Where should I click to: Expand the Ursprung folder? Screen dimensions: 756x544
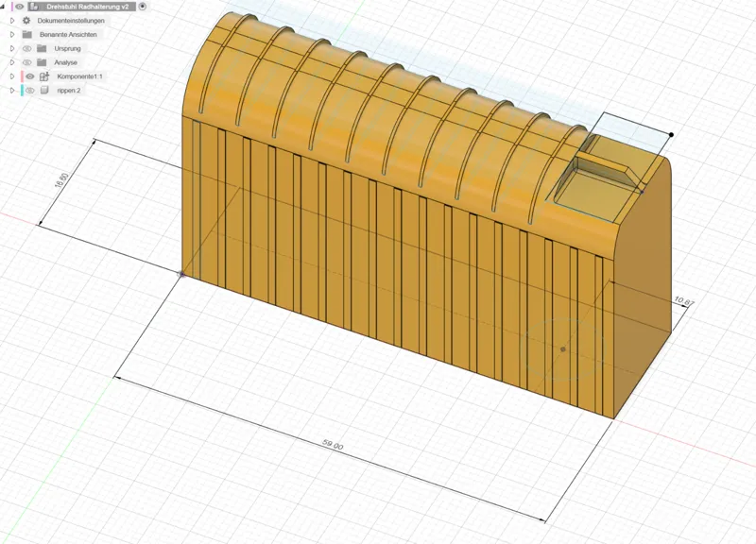click(12, 49)
